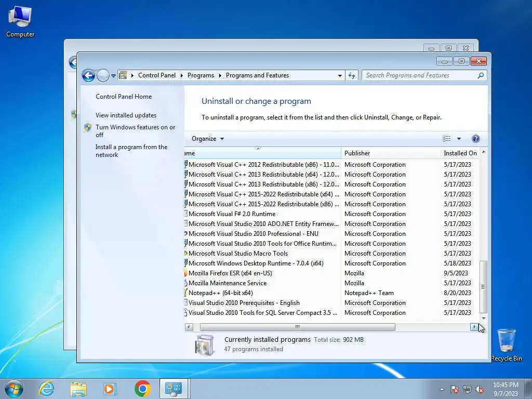Click the 9/5/2023 install date cell
532x399 pixels.
click(456, 273)
